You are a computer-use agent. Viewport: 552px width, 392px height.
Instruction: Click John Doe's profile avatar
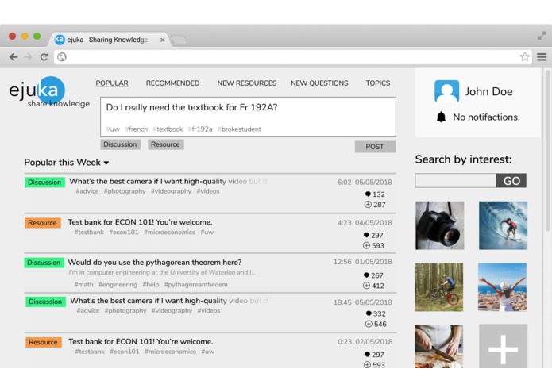(446, 91)
